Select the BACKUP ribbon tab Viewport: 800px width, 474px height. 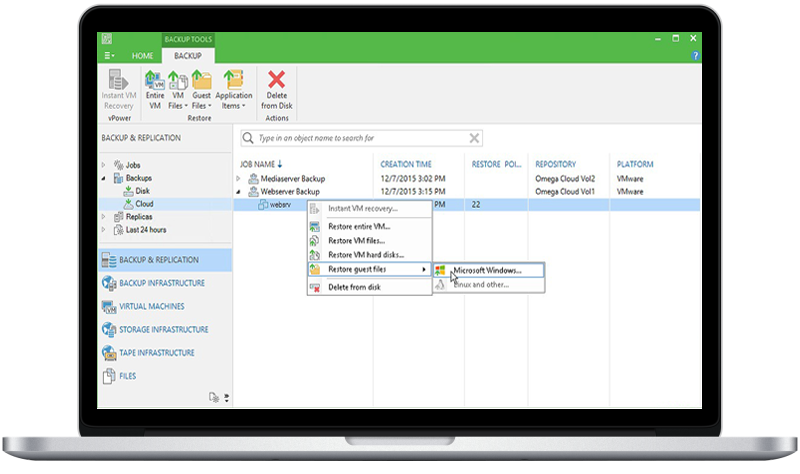tap(188, 56)
